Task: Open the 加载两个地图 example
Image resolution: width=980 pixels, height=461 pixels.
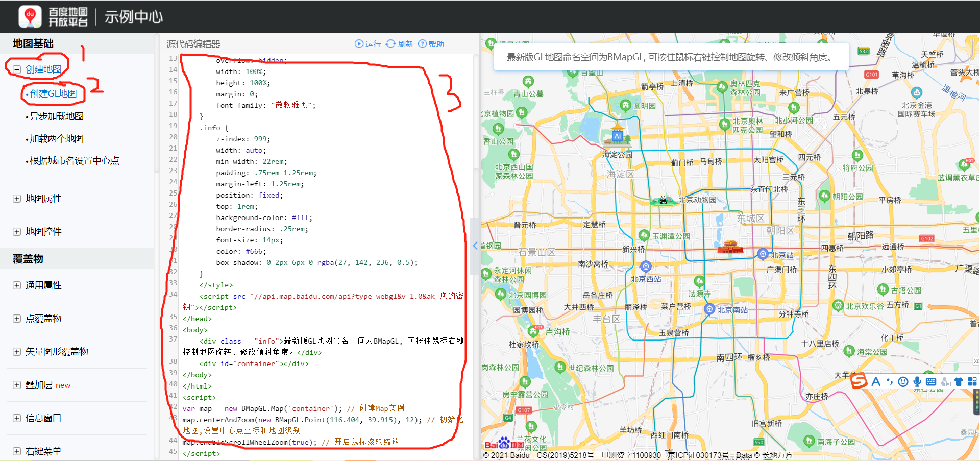Action: (x=56, y=139)
